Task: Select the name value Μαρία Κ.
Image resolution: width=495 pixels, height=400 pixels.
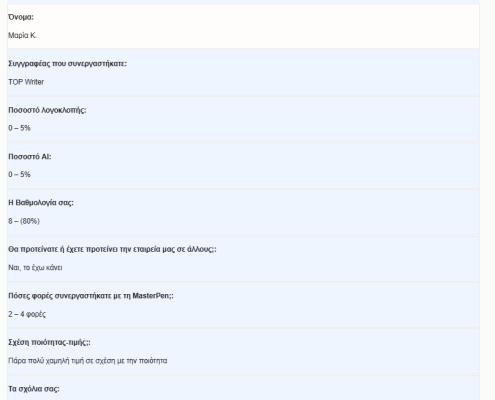Action: (22, 35)
